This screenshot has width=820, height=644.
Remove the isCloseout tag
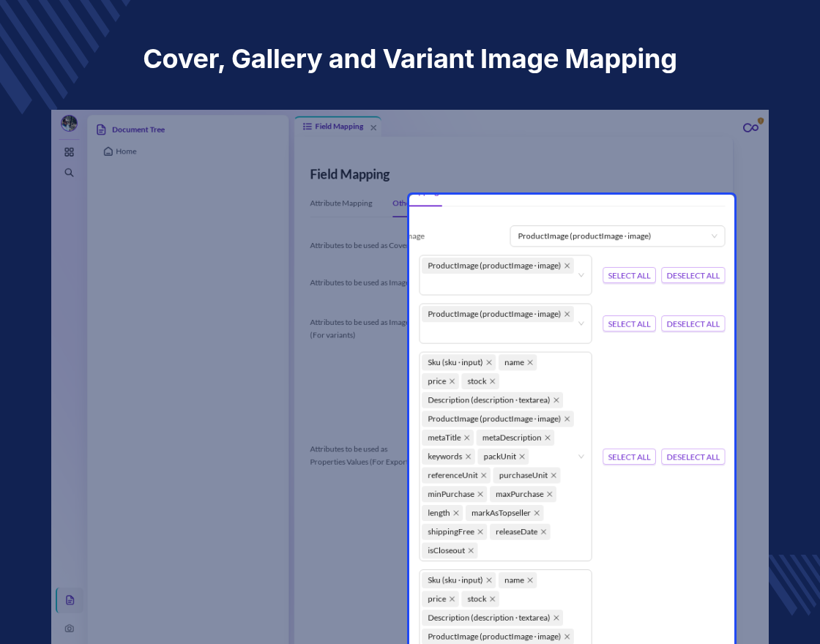[x=471, y=550]
